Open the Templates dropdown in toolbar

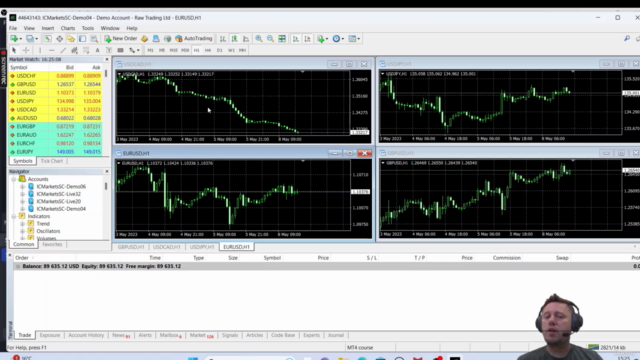(354, 39)
